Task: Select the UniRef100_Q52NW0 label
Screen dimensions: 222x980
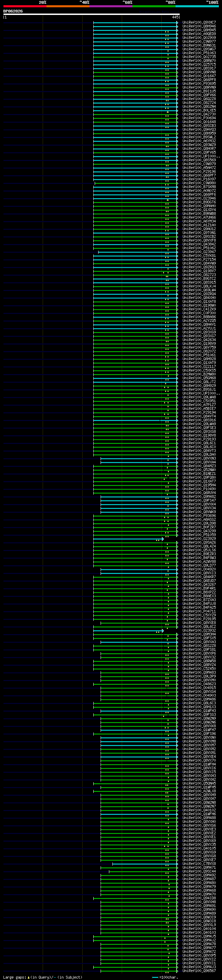Action: [x=199, y=470]
